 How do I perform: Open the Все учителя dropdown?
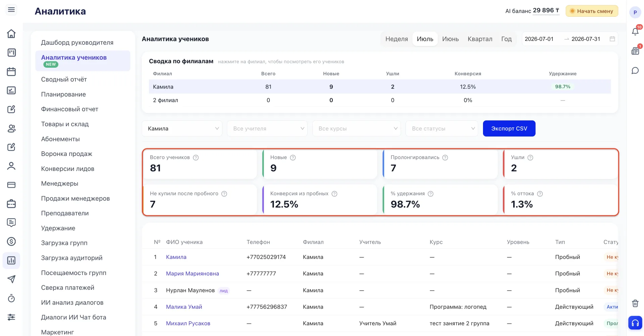(267, 128)
